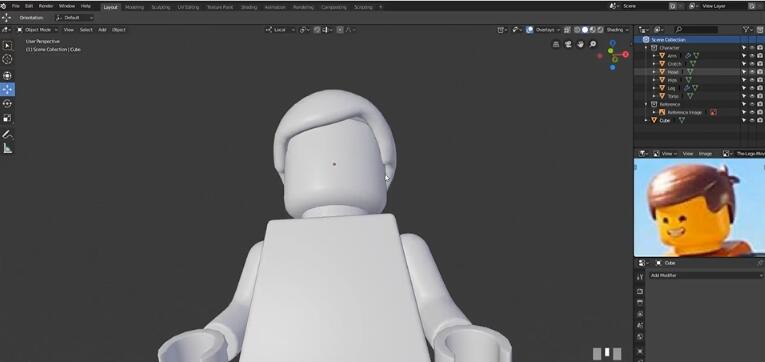Screen dimensions: 765x362
Task: Switch to the UV Editing workspace tab
Action: pos(188,7)
